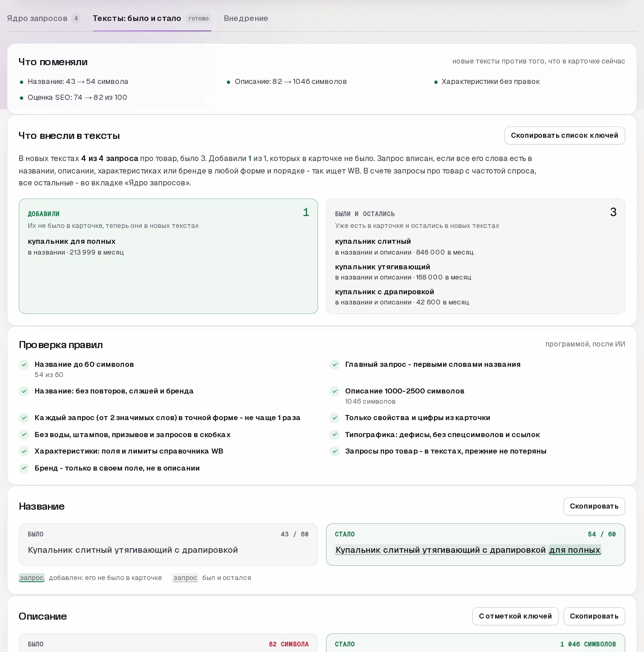Click check icon for Название: без повторов, слэшей и бренда
This screenshot has width=644, height=652.
click(24, 391)
